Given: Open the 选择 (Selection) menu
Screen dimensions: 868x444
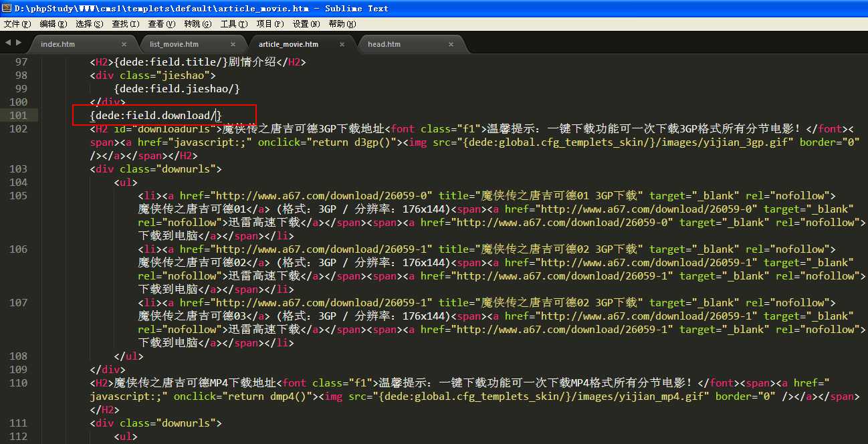Looking at the screenshot, I should point(90,23).
